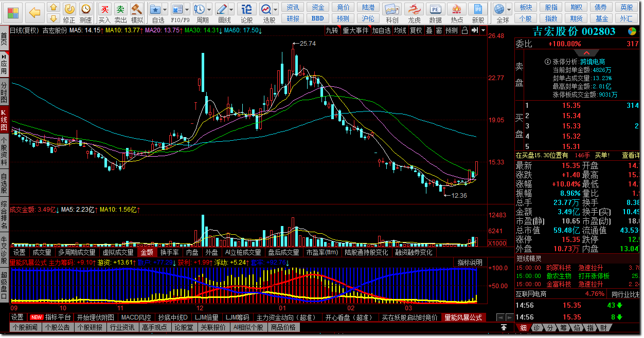
Task: Open the 新股 IPO icon
Action: pos(478,9)
